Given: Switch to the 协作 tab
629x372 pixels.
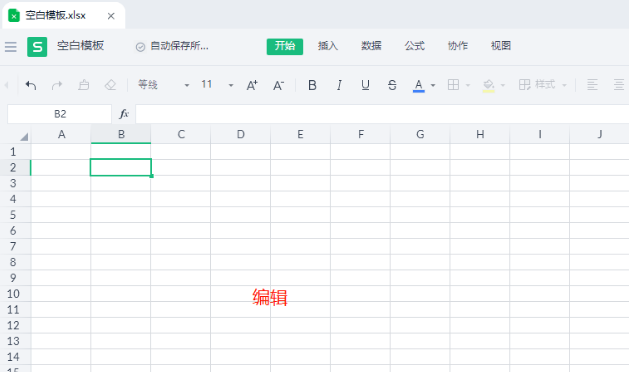Looking at the screenshot, I should tap(458, 46).
